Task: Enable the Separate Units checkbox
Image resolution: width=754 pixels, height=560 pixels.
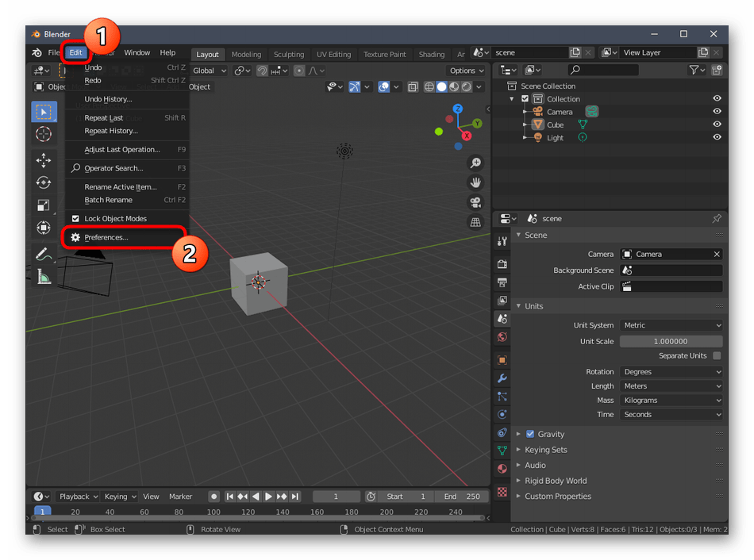Action: 717,356
